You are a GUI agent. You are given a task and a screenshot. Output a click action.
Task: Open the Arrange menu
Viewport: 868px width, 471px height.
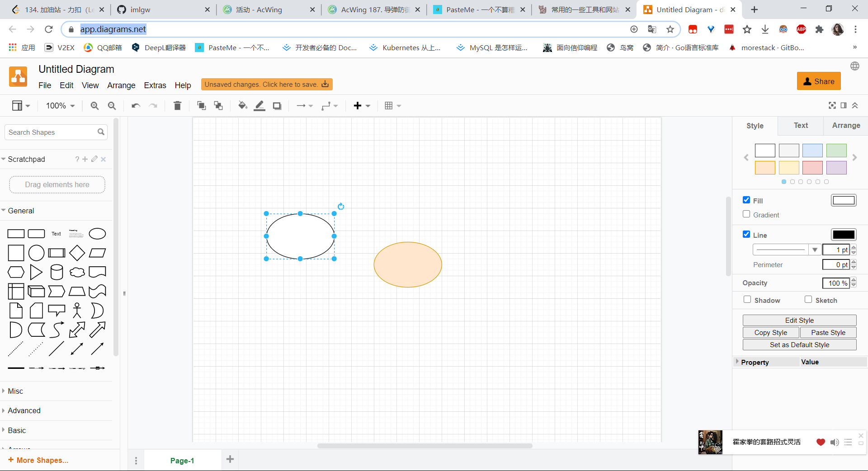tap(121, 85)
